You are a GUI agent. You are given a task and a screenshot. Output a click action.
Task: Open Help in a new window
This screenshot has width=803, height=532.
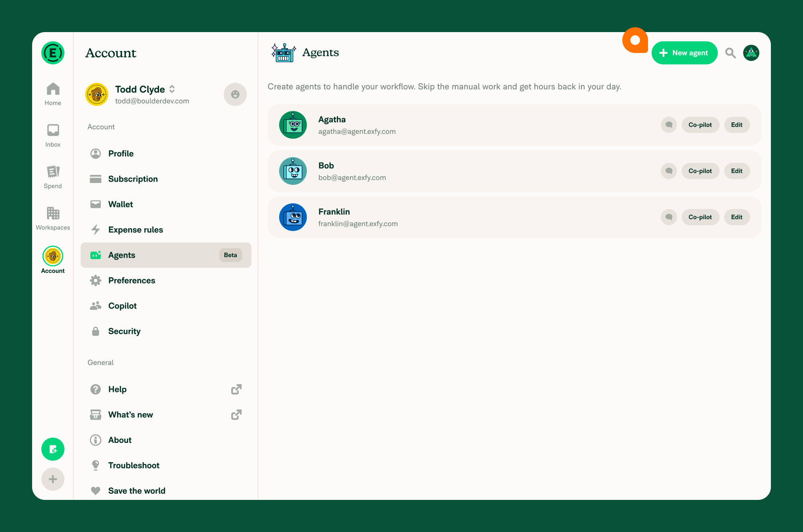pos(166,389)
